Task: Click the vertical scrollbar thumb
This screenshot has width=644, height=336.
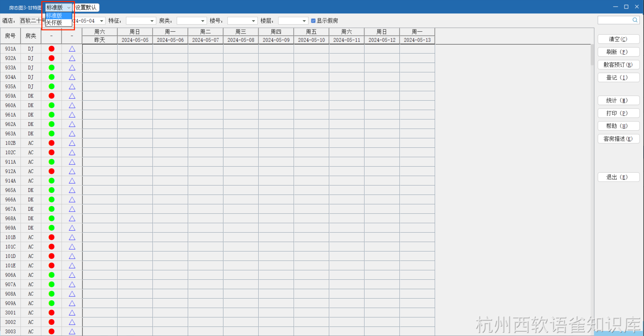Action: (592, 55)
